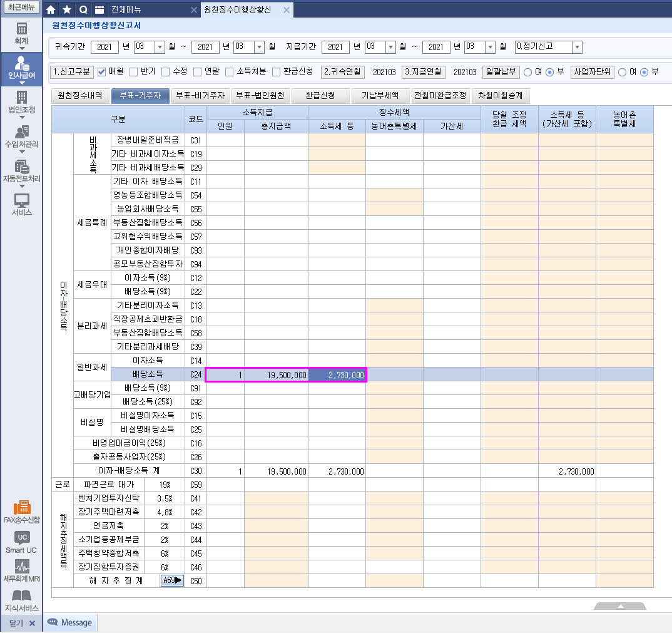Open 지급기간 start month dropdown
The height and width of the screenshot is (633, 672).
coord(390,47)
